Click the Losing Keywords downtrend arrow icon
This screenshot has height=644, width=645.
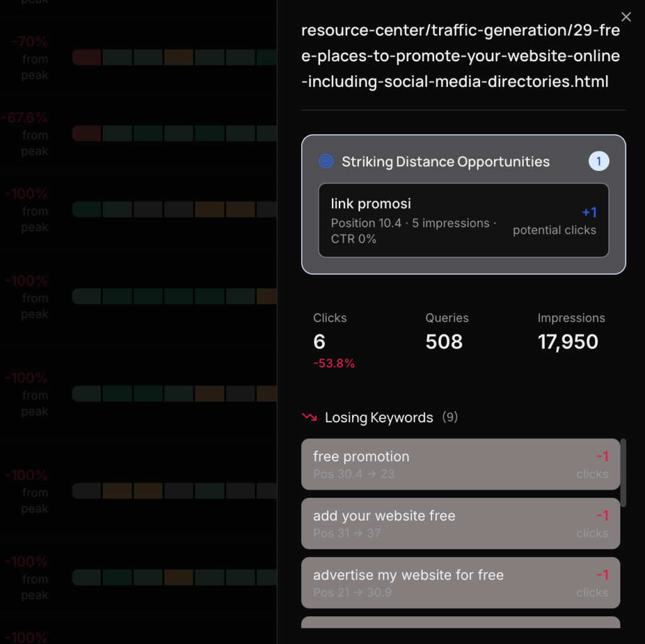(309, 417)
